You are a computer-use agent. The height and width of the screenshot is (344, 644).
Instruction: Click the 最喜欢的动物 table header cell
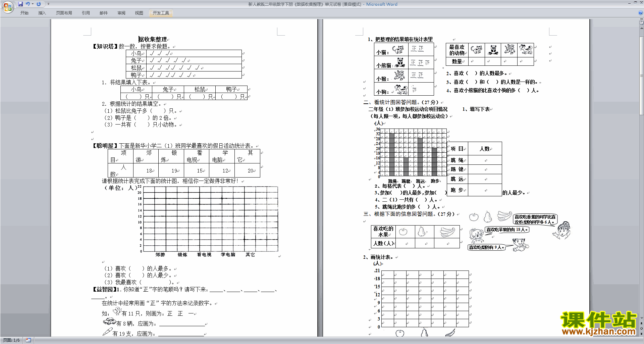click(457, 50)
